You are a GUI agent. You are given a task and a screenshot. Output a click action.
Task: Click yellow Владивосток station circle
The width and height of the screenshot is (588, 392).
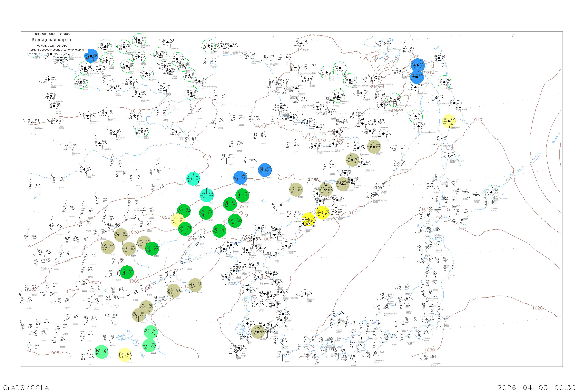click(x=322, y=212)
